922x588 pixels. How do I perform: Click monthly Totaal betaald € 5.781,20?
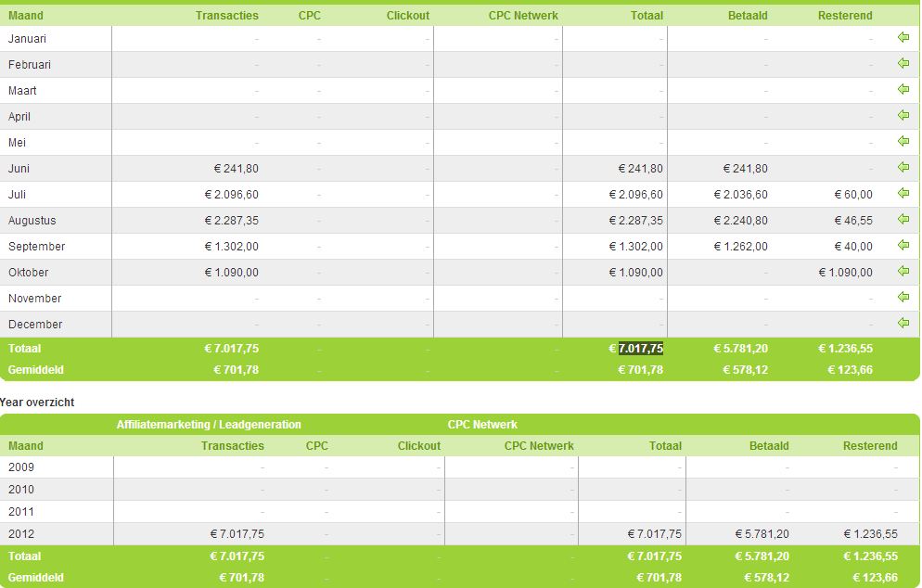pyautogui.click(x=740, y=348)
